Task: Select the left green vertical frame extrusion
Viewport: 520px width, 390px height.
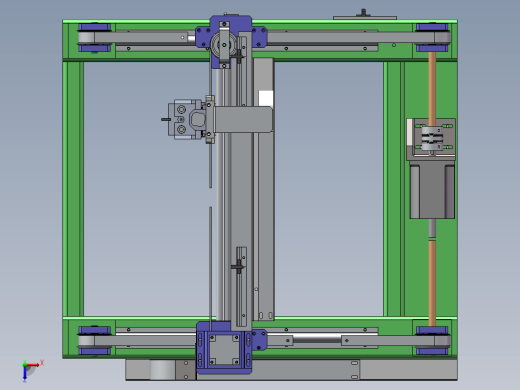Action: point(73,189)
